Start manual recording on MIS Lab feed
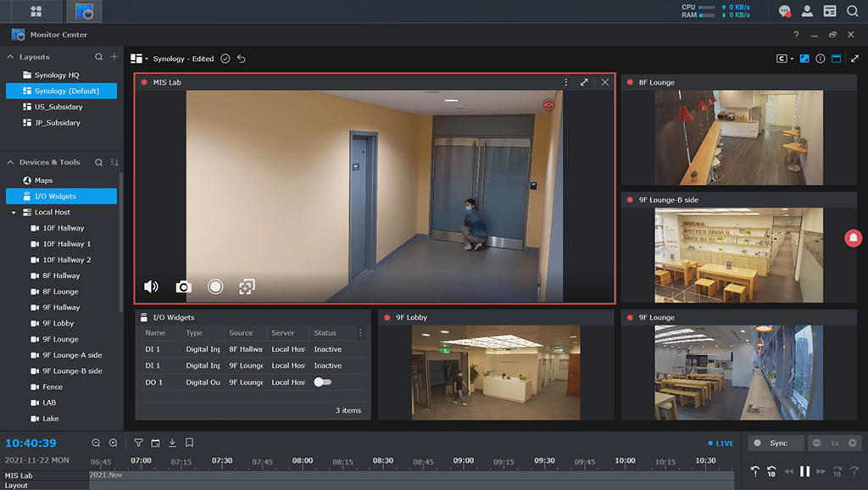The width and height of the screenshot is (868, 490). coord(215,287)
